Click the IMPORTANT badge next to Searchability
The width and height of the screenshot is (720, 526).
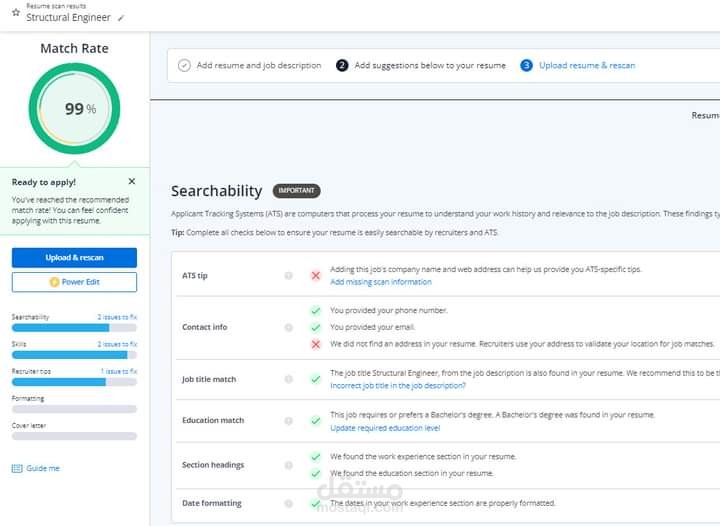click(297, 190)
